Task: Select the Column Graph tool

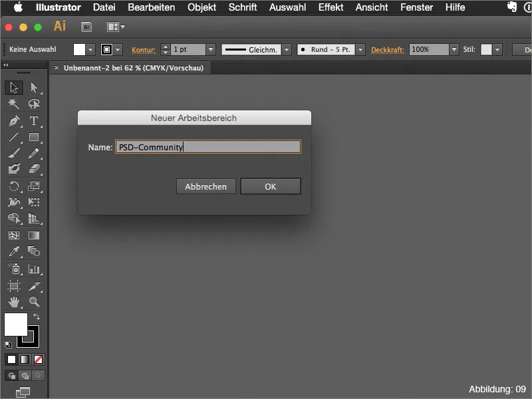Action: point(34,269)
